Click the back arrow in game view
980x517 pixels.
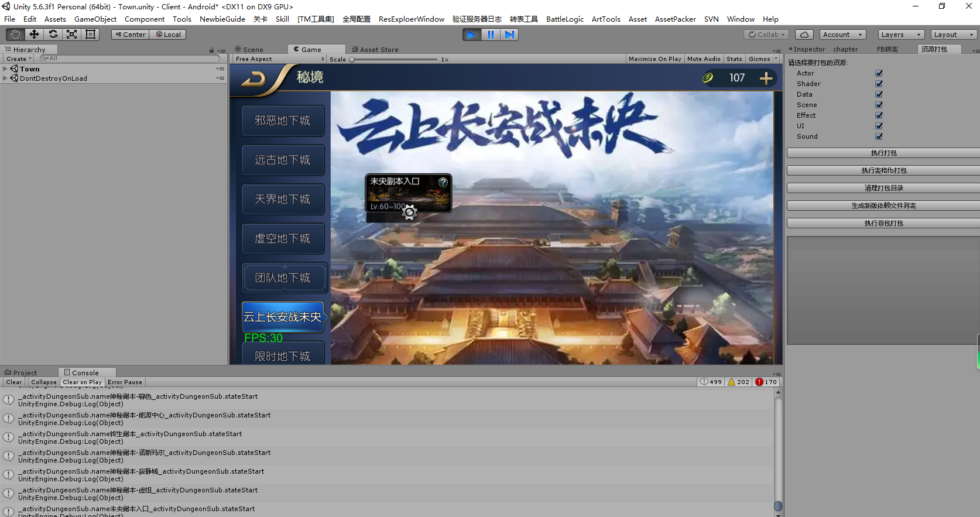(253, 78)
